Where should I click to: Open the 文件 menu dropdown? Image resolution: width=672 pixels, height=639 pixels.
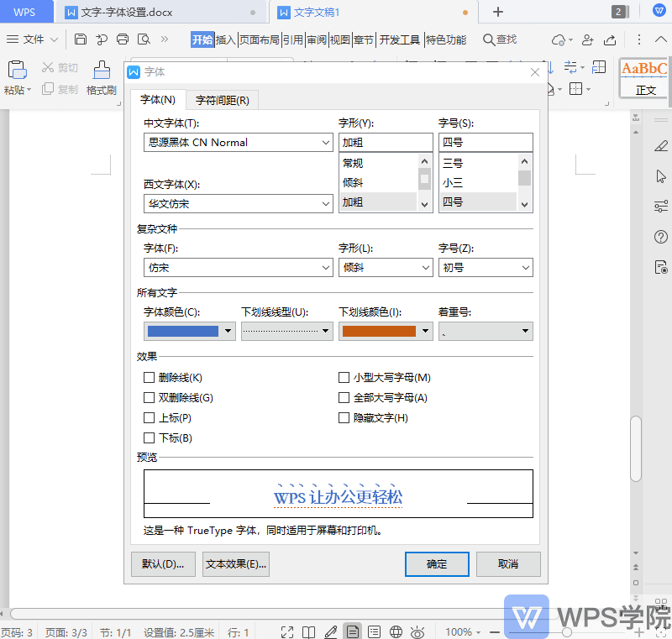pyautogui.click(x=33, y=39)
